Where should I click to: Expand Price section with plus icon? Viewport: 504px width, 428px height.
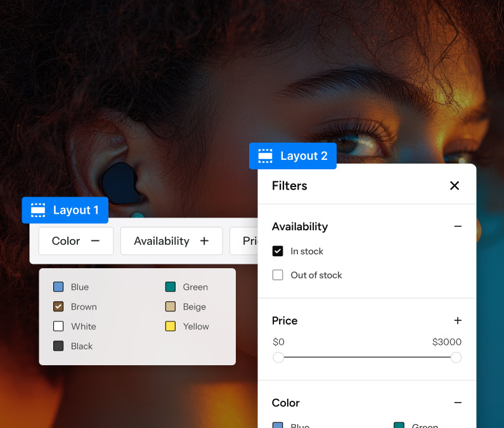coord(458,320)
